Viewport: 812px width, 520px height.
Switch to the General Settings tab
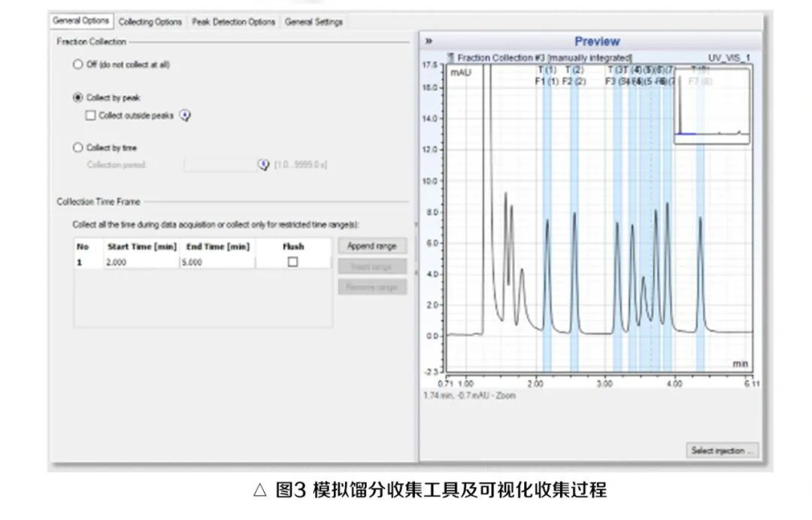[314, 22]
